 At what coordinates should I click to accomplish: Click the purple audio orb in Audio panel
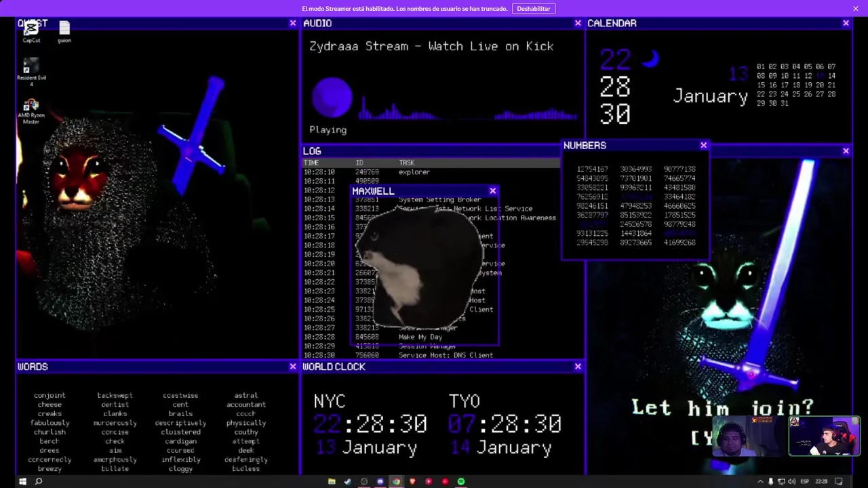(332, 98)
